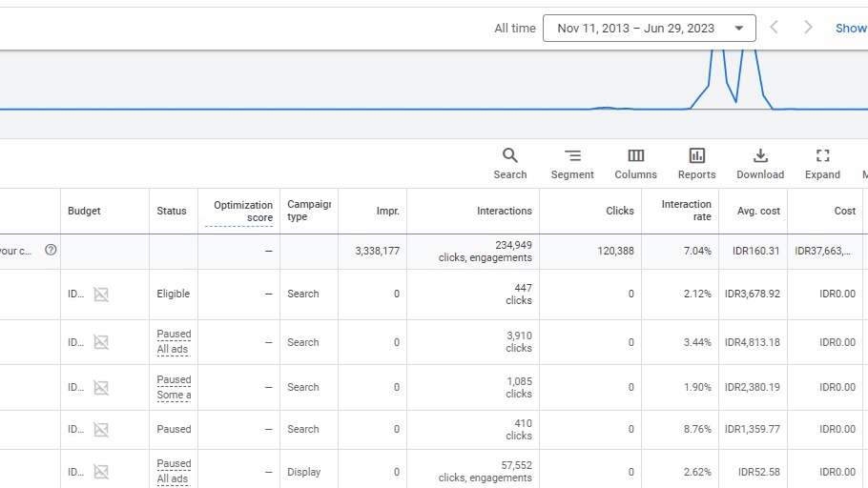Click the IDR52.58 avg. cost cell
Screen dimensions: 868x488
pos(758,472)
